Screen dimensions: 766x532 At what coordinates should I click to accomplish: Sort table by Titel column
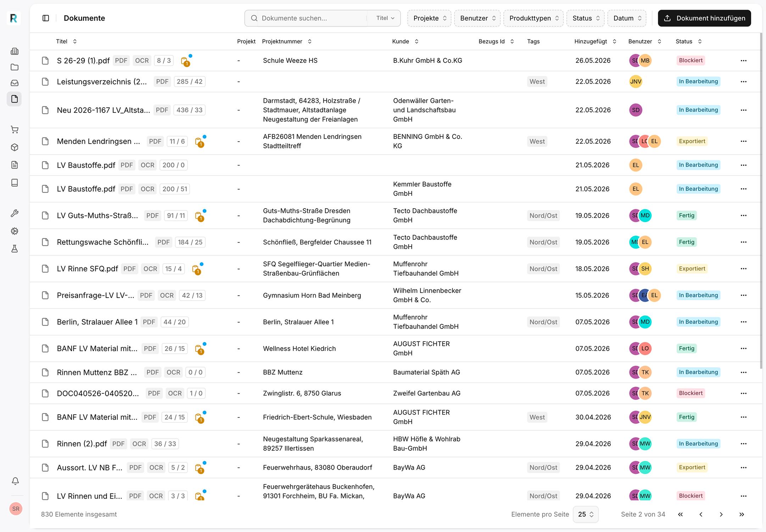[66, 41]
